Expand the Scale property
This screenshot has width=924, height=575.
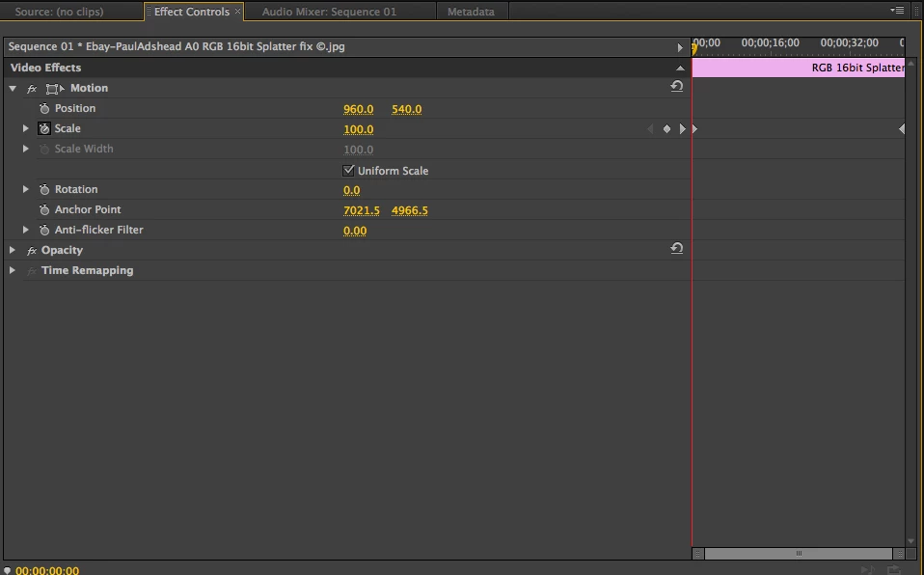25,128
